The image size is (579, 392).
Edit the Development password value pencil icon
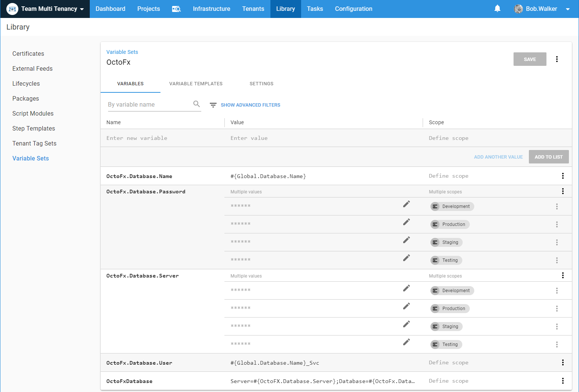point(406,204)
